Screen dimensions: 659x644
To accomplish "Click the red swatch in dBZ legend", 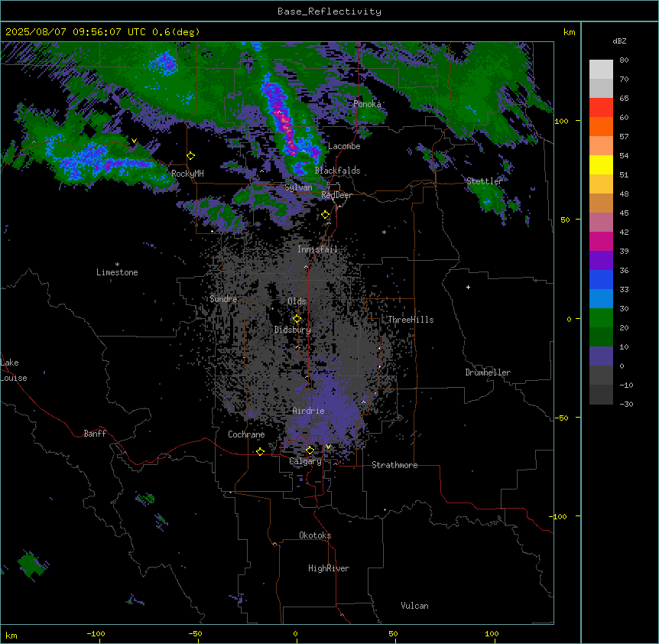I will click(x=601, y=108).
